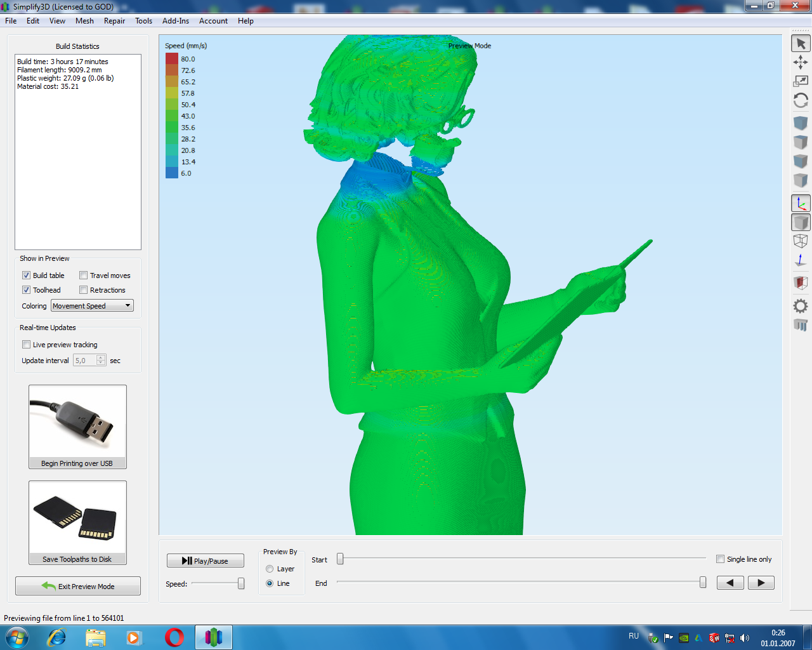
Task: Uncheck the Build table checkbox
Action: 27,275
